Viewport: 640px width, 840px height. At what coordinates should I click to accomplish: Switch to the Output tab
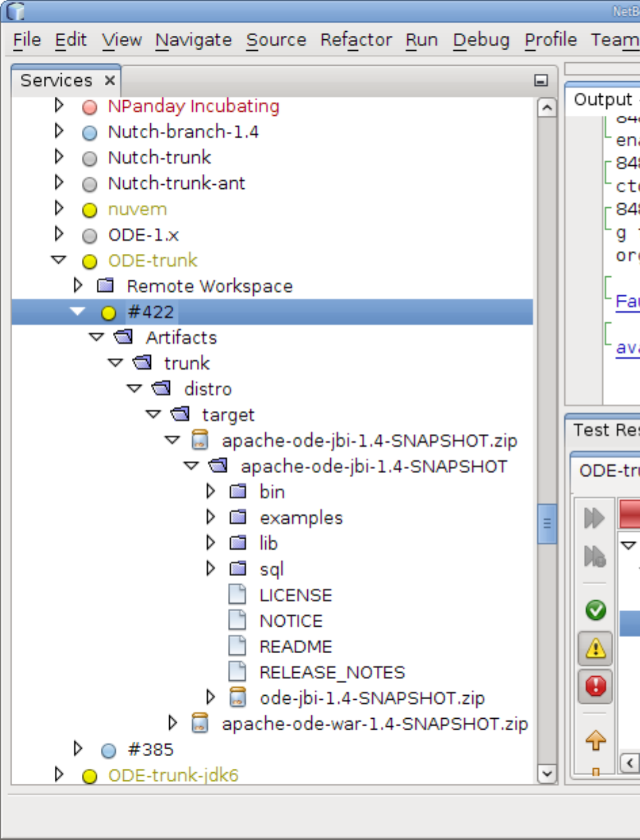coord(602,100)
